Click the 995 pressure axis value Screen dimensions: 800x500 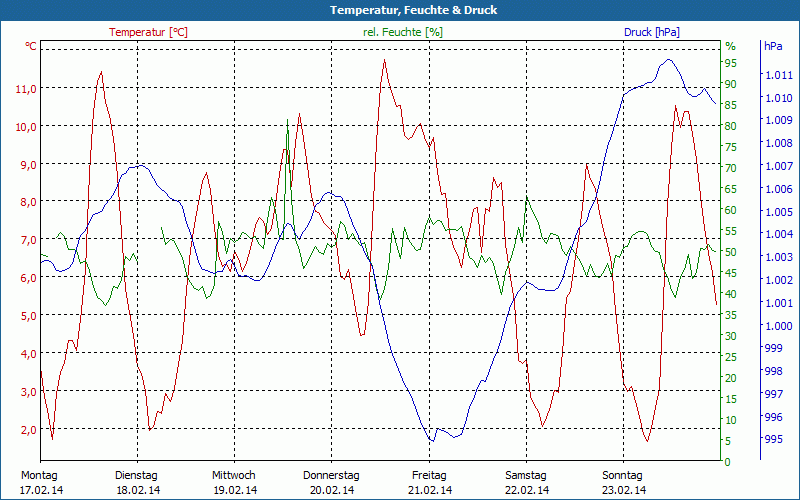click(774, 439)
